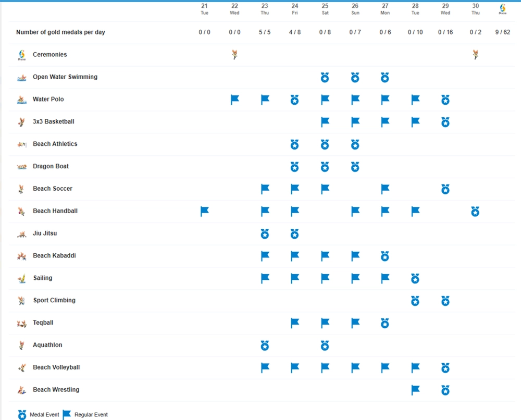The image size is (521, 420).
Task: Click Aquathlon medal event on Saturday 25
Action: (325, 345)
